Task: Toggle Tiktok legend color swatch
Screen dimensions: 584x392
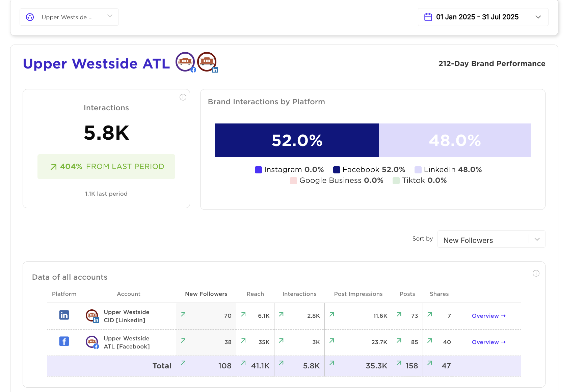Action: [396, 180]
